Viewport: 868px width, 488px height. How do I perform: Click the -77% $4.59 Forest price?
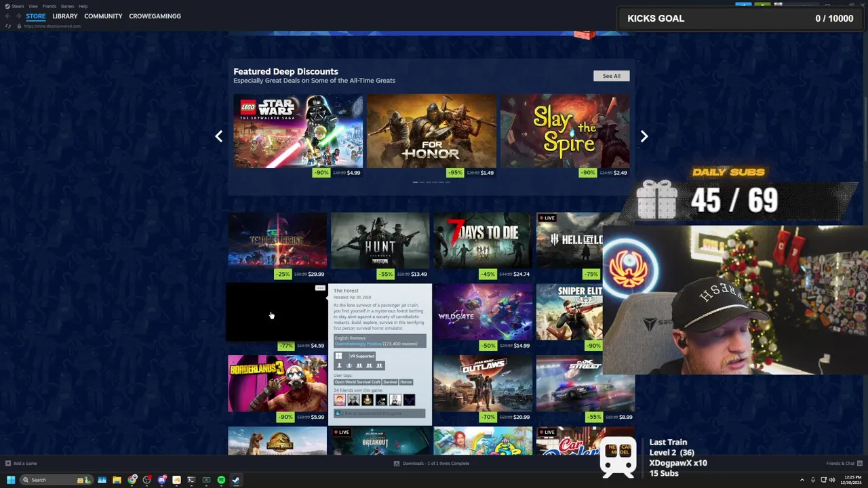(302, 346)
